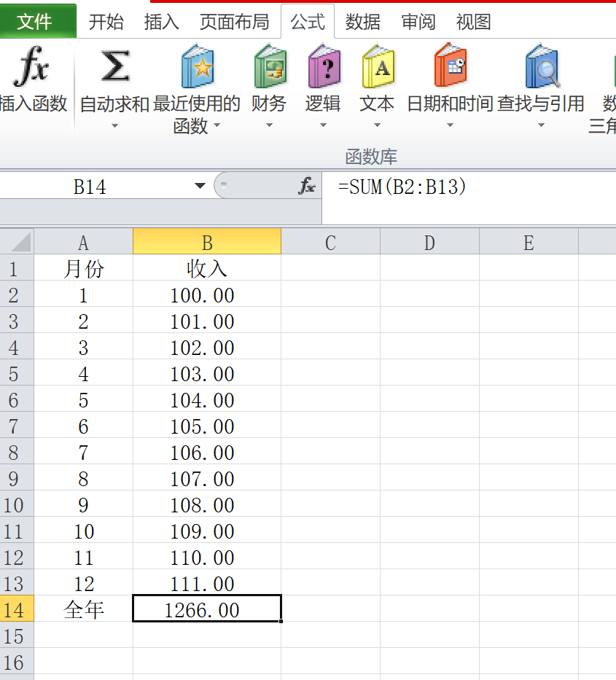Open the Financial functions green book icon
Screen dimensions: 616x680
[270, 66]
